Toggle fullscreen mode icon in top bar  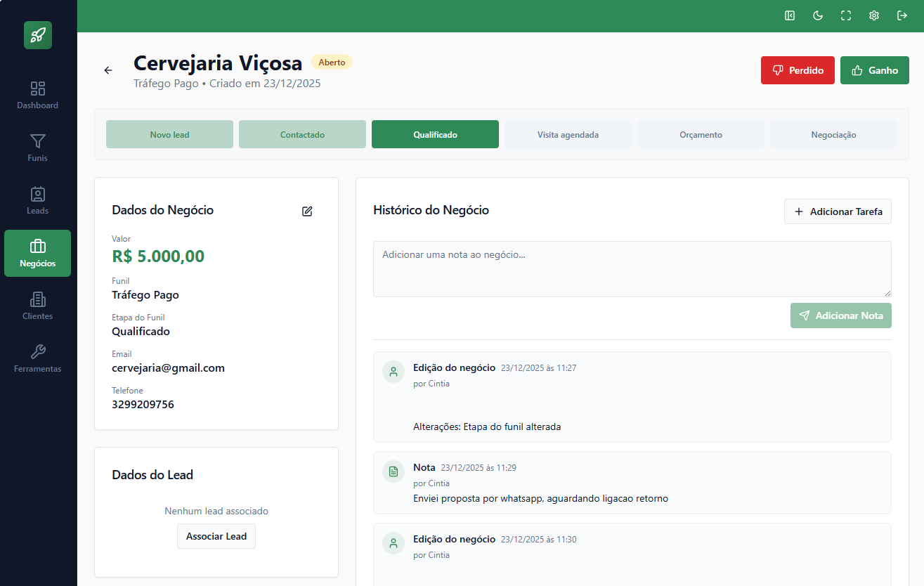click(846, 15)
